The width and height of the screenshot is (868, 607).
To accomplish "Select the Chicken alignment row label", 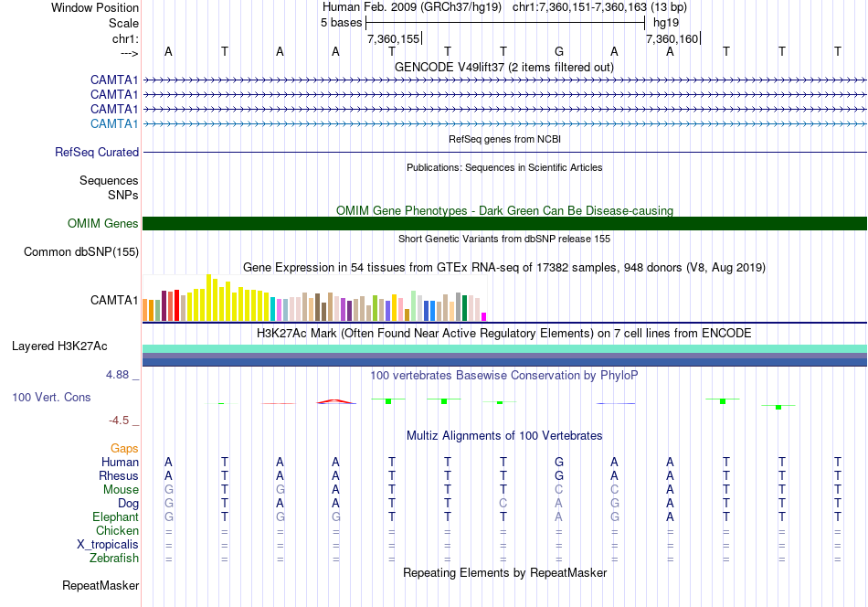I will tap(117, 530).
